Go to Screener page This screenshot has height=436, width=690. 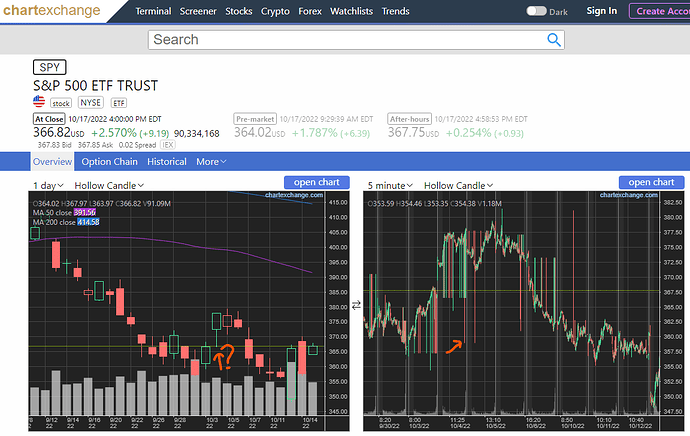(x=198, y=11)
